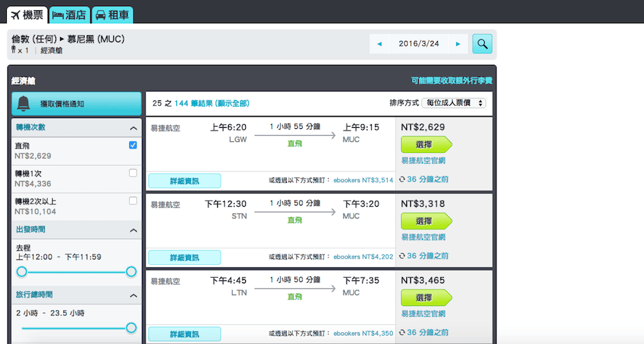
Task: Select the NT$3,465 flight with 選擇
Action: point(426,298)
